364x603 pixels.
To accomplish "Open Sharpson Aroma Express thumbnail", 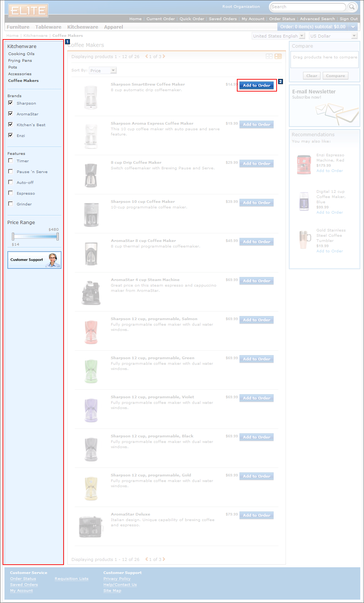I will coord(91,137).
